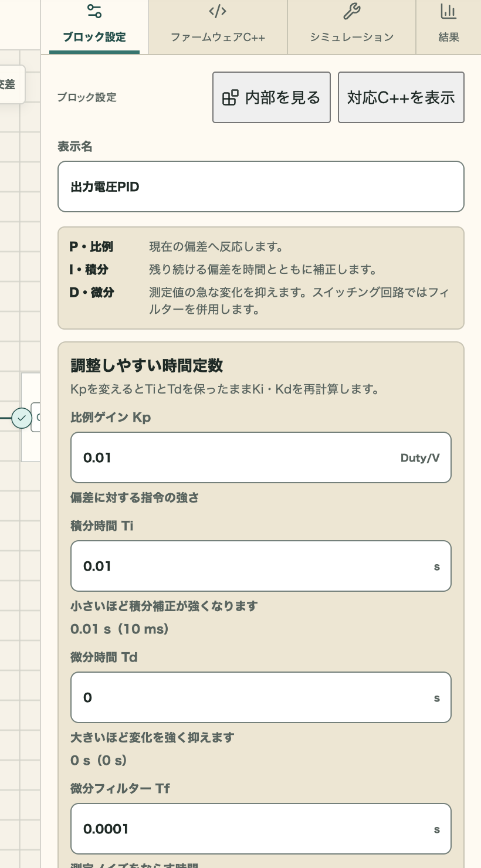This screenshot has width=481, height=868.
Task: Select the 交差 block on the canvas
Action: 10,84
